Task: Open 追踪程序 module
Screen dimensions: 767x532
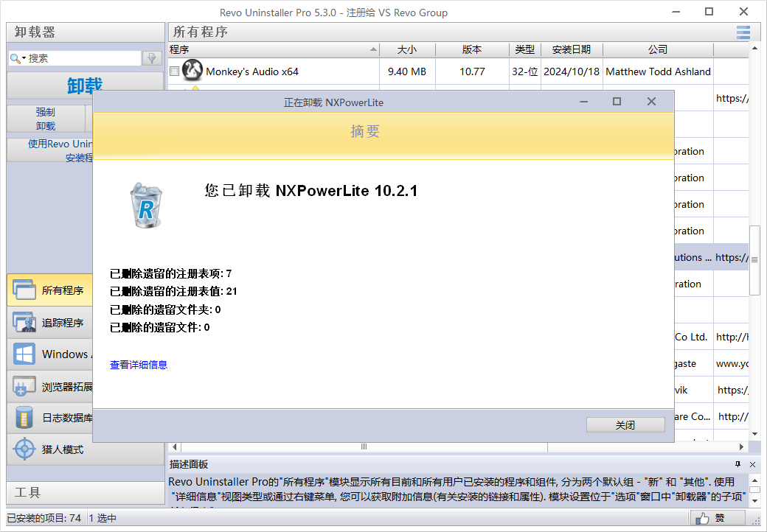Action: [x=49, y=323]
